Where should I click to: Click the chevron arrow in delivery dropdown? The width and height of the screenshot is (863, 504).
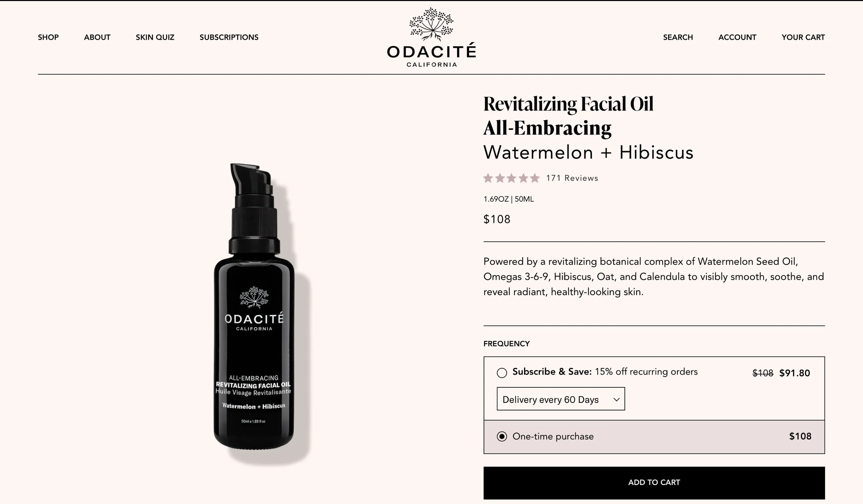tap(616, 399)
